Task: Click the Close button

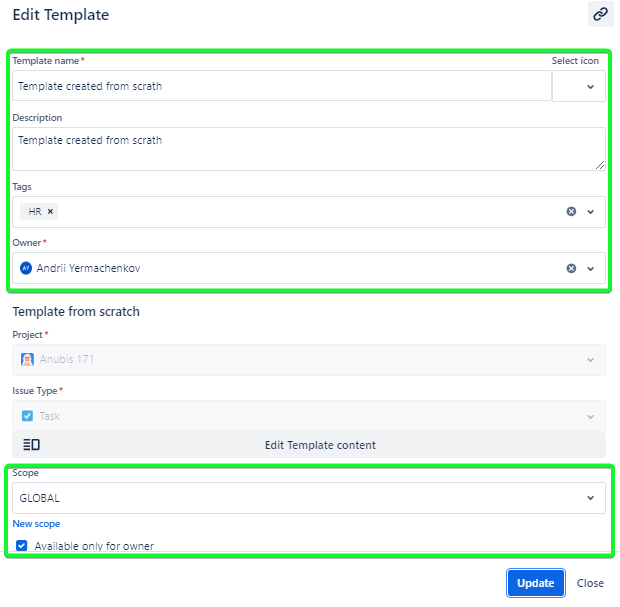Action: pyautogui.click(x=590, y=583)
